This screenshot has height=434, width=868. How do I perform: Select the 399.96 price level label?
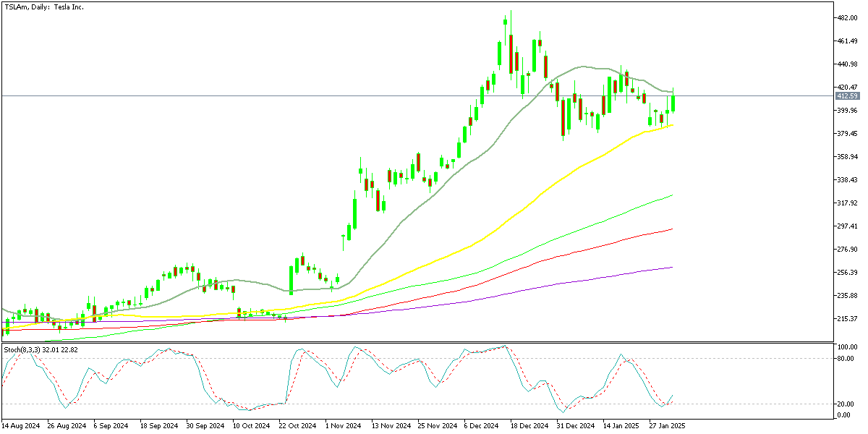(x=847, y=111)
